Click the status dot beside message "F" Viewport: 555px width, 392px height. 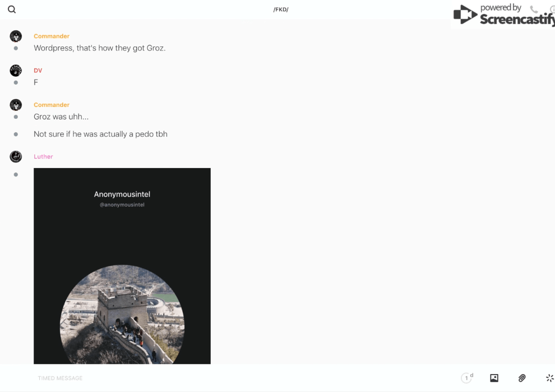(x=16, y=82)
